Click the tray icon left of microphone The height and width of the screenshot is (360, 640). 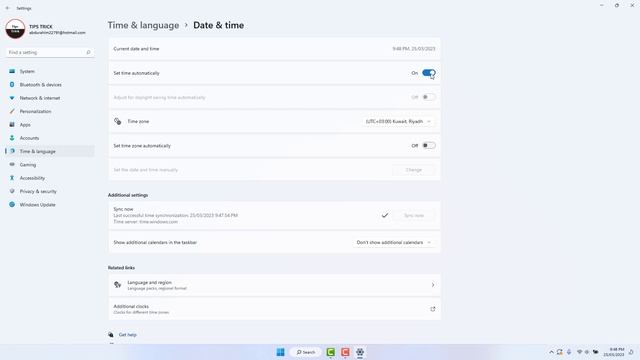click(560, 352)
